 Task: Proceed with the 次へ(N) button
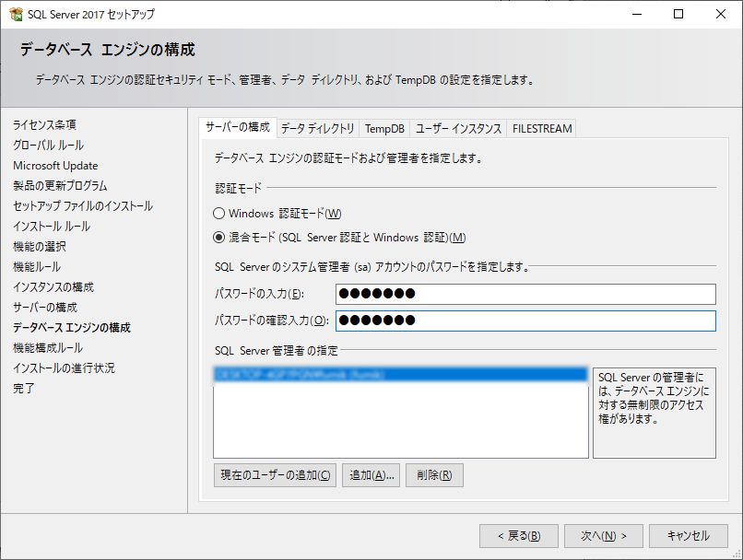coord(604,536)
